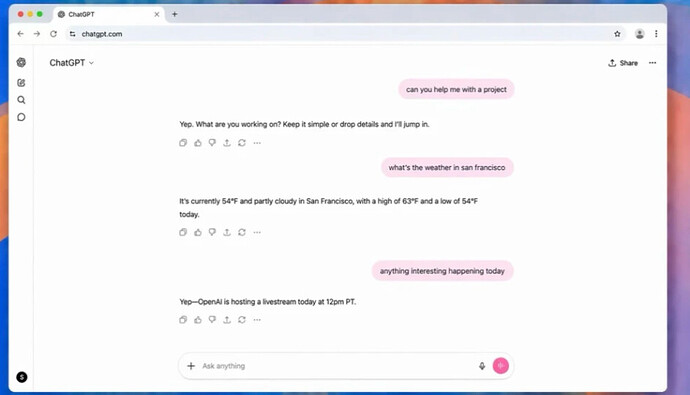Go back in browser history
The image size is (690, 395).
pyautogui.click(x=20, y=34)
